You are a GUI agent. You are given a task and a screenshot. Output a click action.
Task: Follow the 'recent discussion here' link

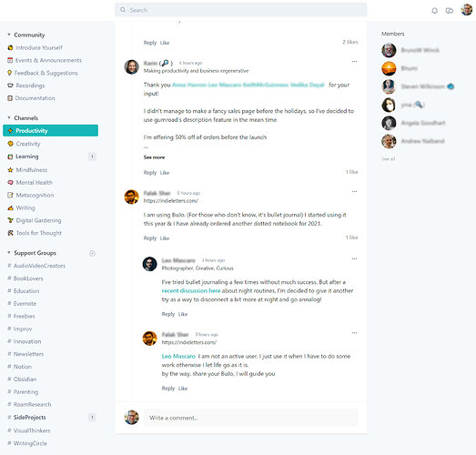tap(191, 291)
